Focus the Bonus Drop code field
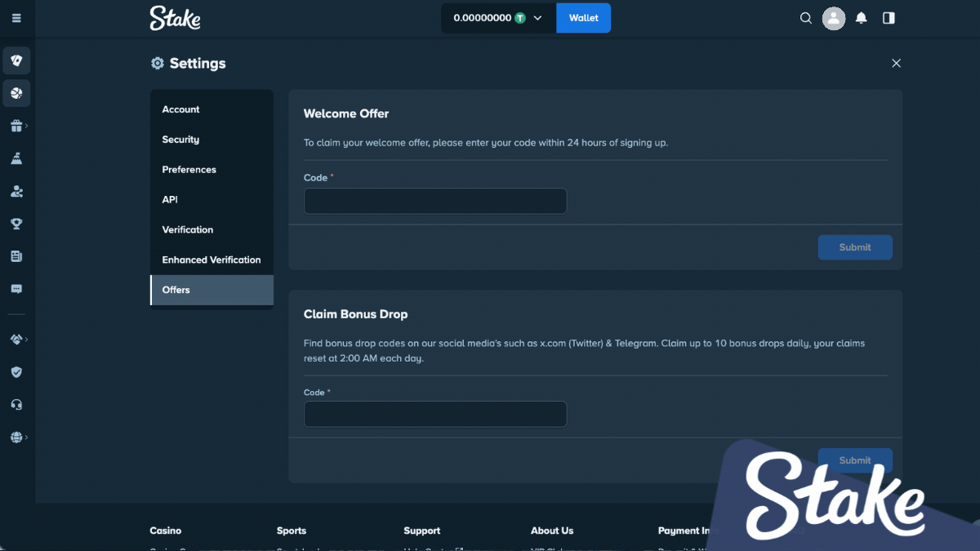 click(x=435, y=414)
